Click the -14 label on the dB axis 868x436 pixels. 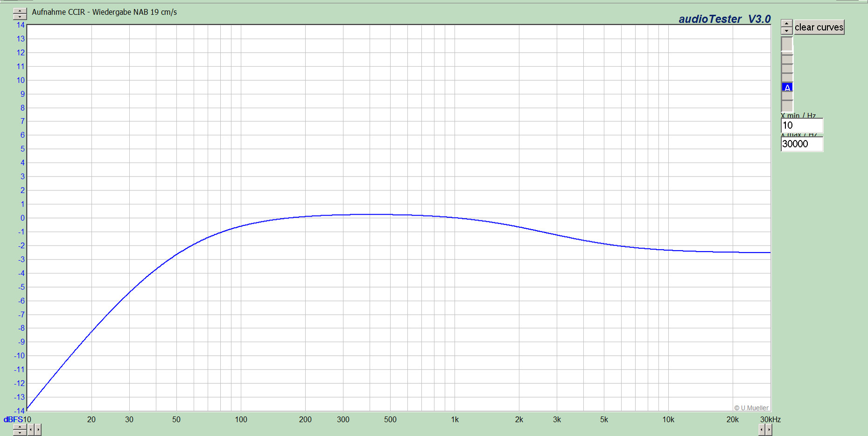pyautogui.click(x=20, y=411)
